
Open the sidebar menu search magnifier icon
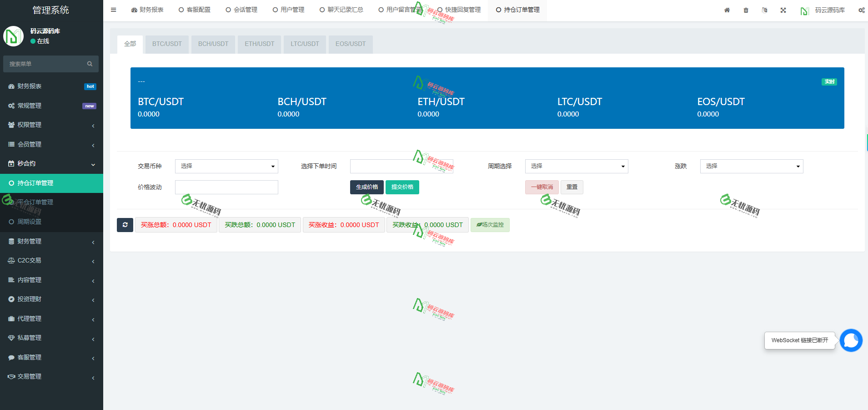click(90, 64)
